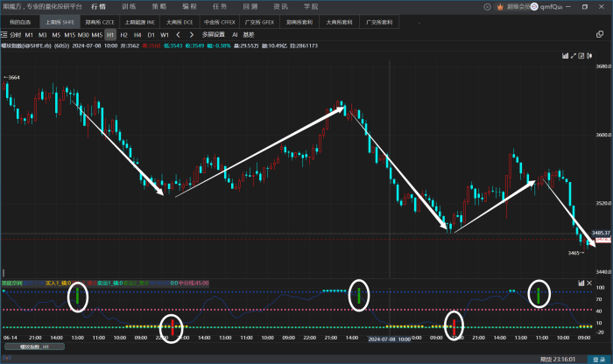Open the 大商所 DCE exchange tab
This screenshot has width=613, height=364.
[x=180, y=21]
